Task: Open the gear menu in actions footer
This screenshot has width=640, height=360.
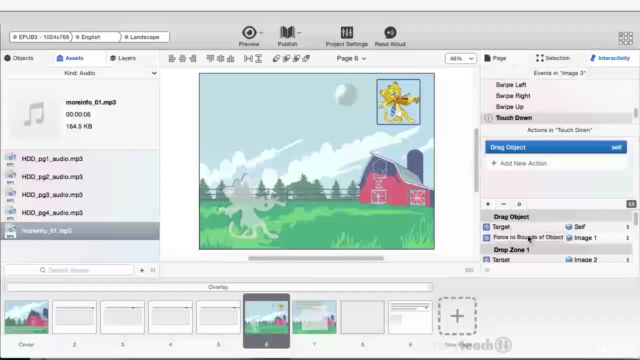Action: tap(519, 204)
